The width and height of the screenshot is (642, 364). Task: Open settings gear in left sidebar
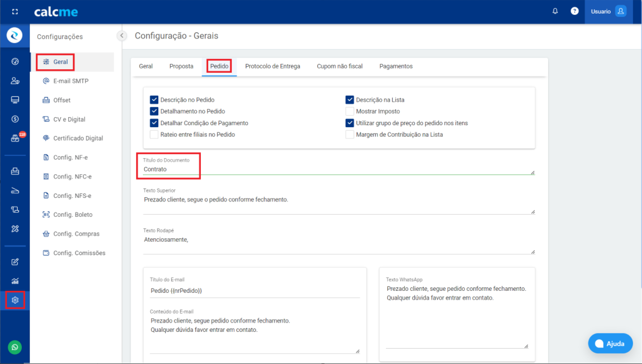click(x=15, y=300)
